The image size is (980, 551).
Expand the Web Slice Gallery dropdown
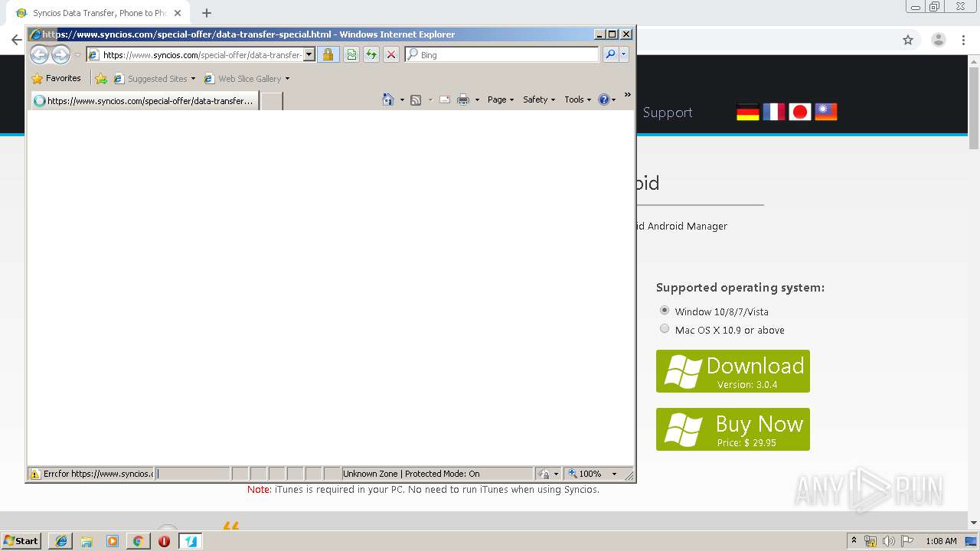click(x=287, y=79)
